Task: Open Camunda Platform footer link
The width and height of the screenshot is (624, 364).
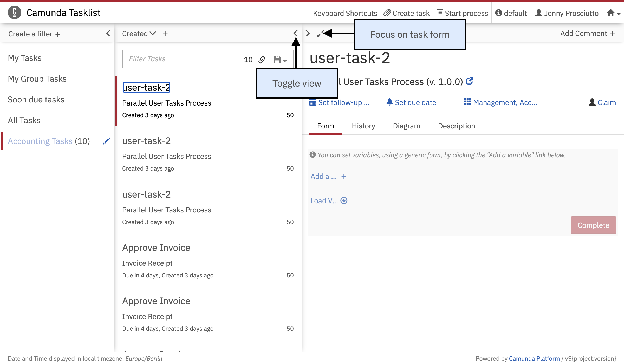Action: coord(534,358)
